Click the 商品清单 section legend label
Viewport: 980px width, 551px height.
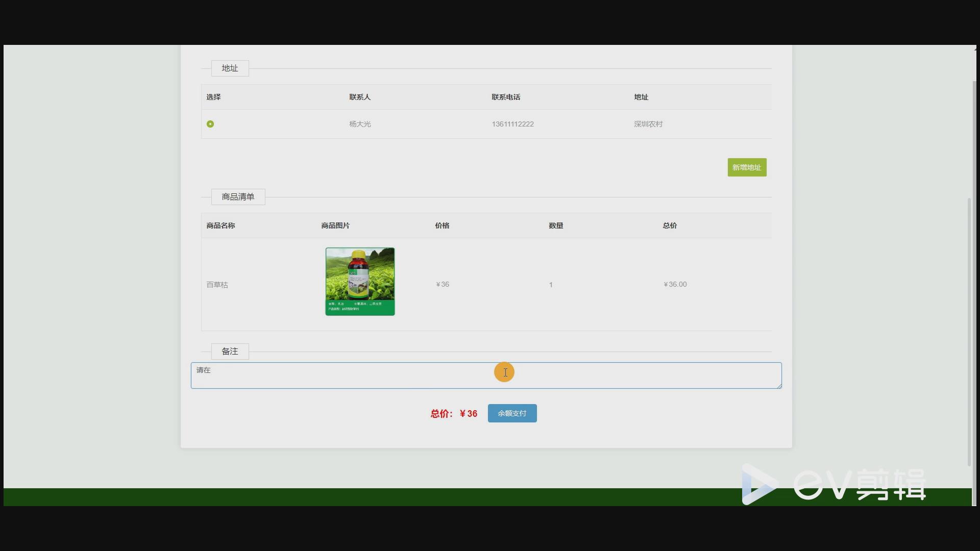238,197
